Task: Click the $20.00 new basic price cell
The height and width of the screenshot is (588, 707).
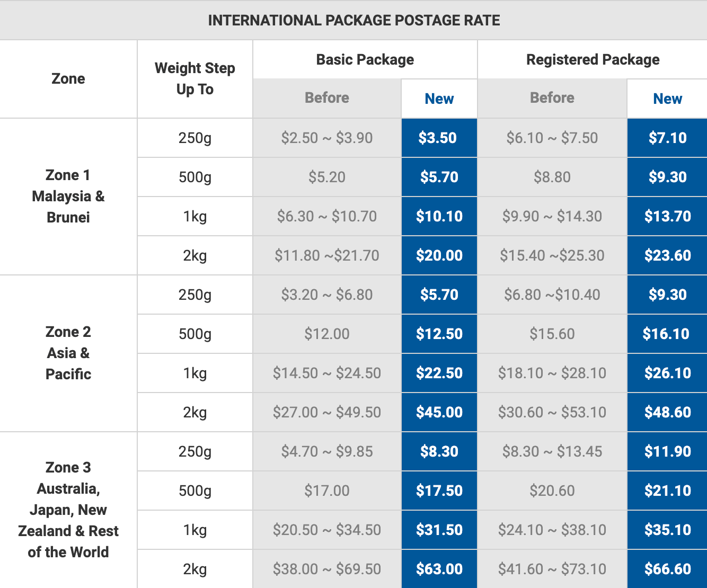Action: click(x=439, y=256)
